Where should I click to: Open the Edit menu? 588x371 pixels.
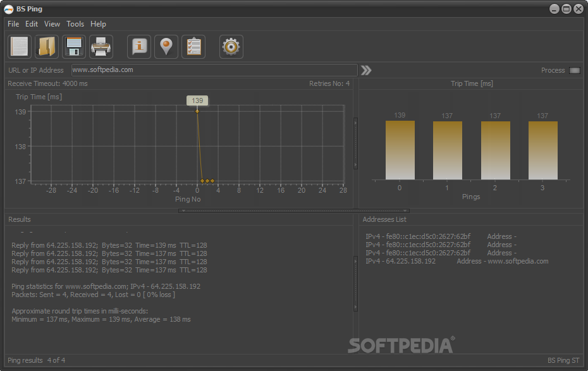(32, 24)
